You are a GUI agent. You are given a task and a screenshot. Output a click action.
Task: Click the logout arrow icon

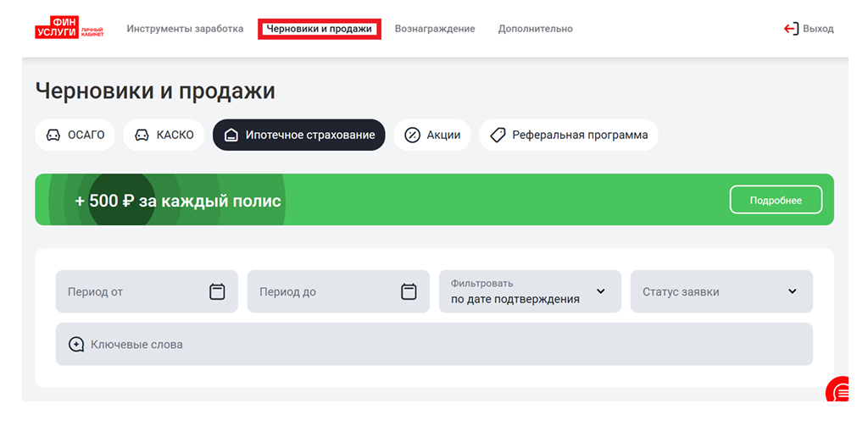[791, 29]
